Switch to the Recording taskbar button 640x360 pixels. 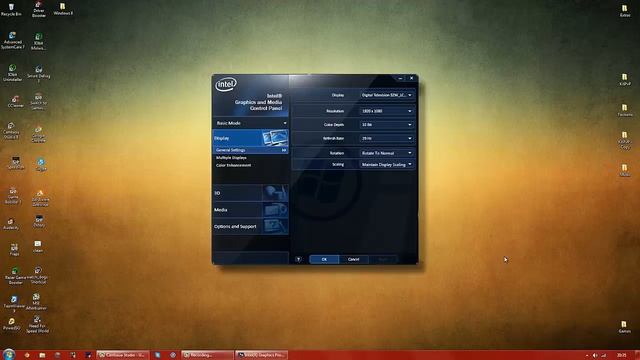click(x=207, y=355)
